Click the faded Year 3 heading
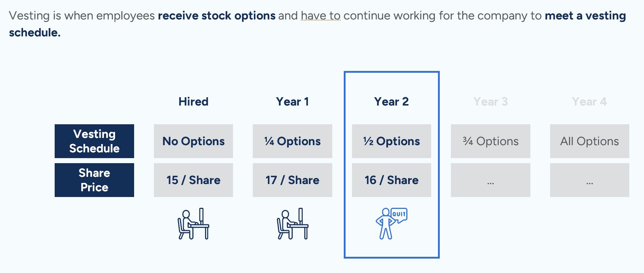Viewport: 644px width, 273px height. pos(490,102)
